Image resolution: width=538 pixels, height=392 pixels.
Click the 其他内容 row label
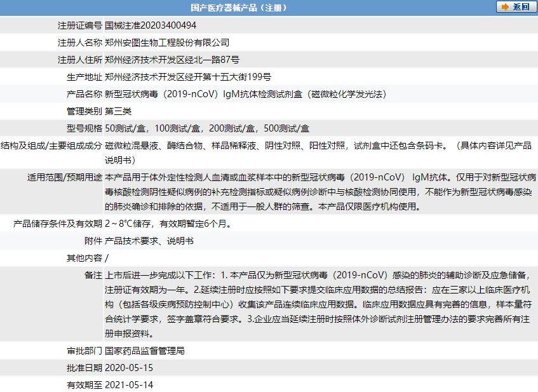pos(84,258)
